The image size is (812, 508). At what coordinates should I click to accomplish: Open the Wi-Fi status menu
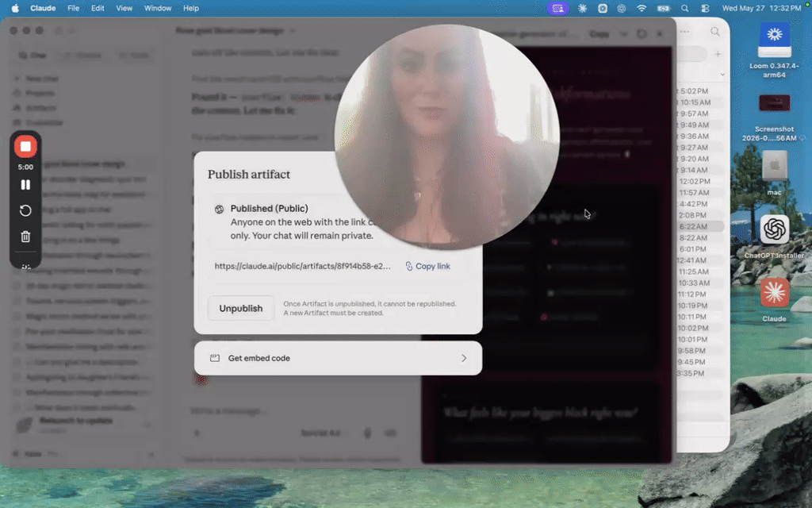tap(642, 8)
